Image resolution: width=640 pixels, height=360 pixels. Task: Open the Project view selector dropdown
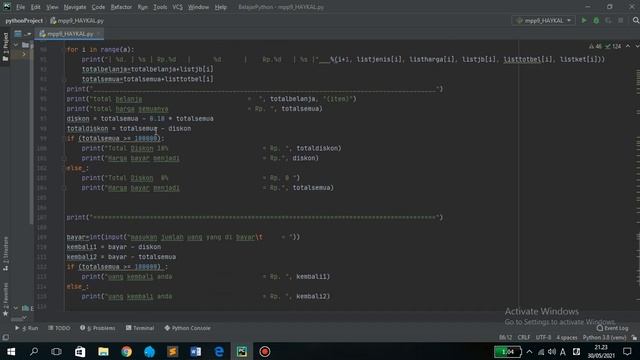(x=23, y=34)
